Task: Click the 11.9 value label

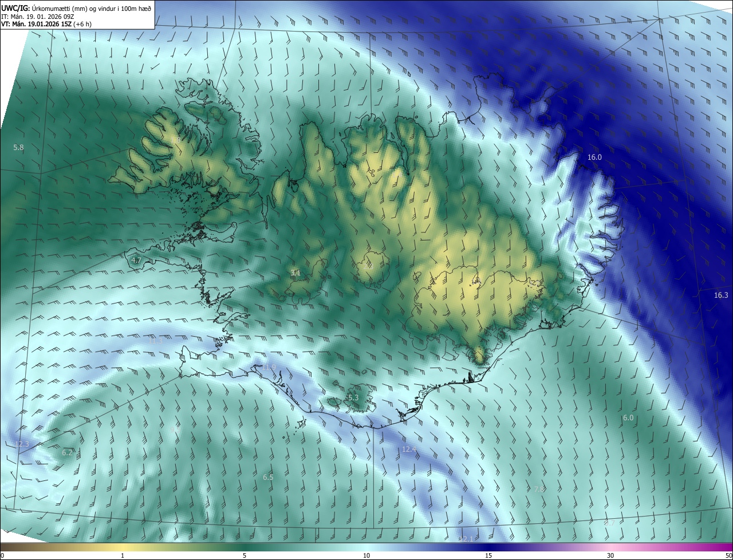Action: (x=269, y=367)
